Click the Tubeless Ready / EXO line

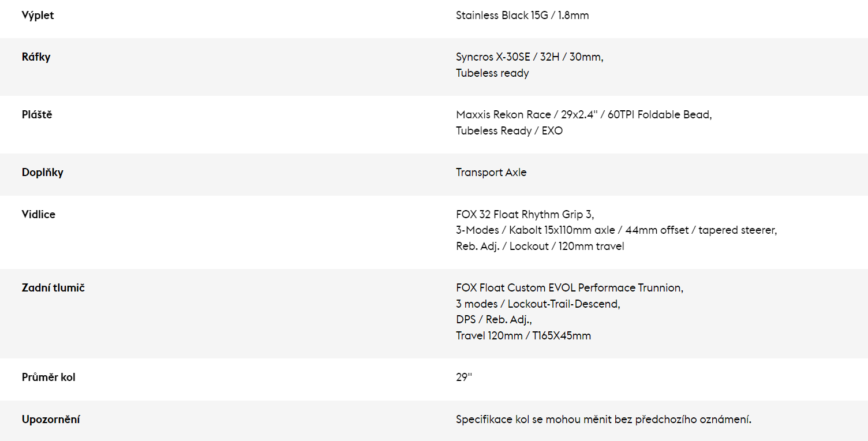(509, 131)
